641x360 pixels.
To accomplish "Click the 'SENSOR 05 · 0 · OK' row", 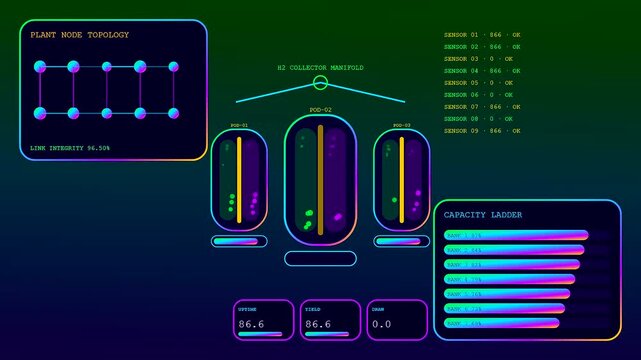I will coord(478,83).
